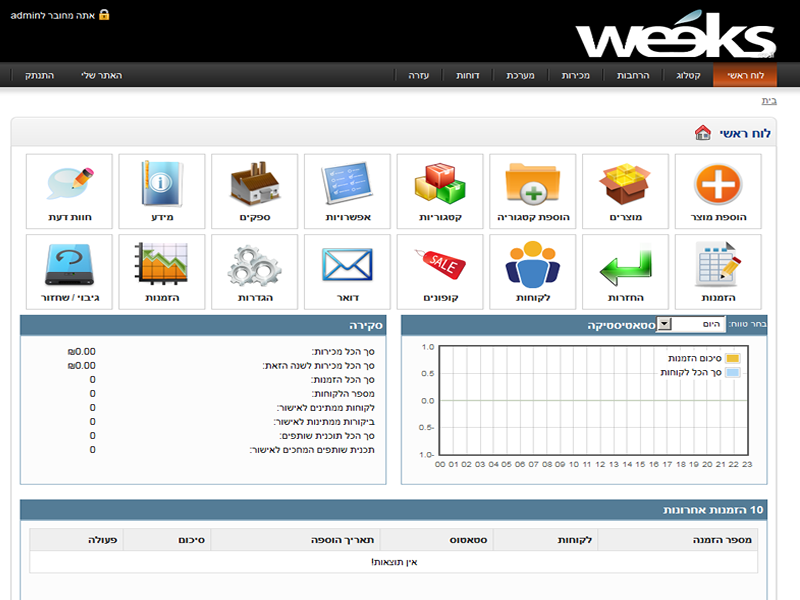Click the 'סך הכל הזמנות:' overview label
This screenshot has width=800, height=600.
tap(343, 380)
